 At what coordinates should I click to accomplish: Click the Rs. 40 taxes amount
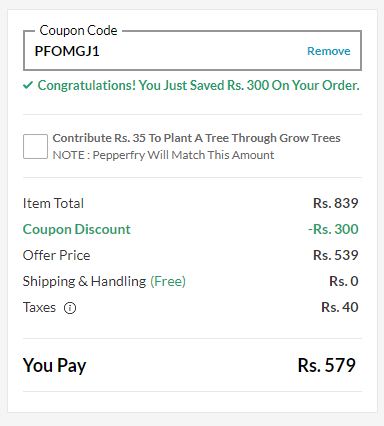340,307
